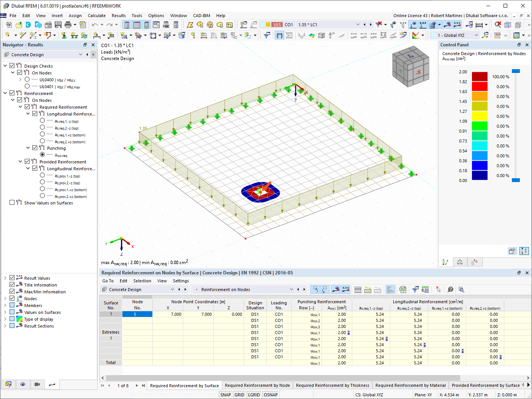Screen dimensions: 532x399
Task: Open the Calculate menu
Action: coord(97,16)
